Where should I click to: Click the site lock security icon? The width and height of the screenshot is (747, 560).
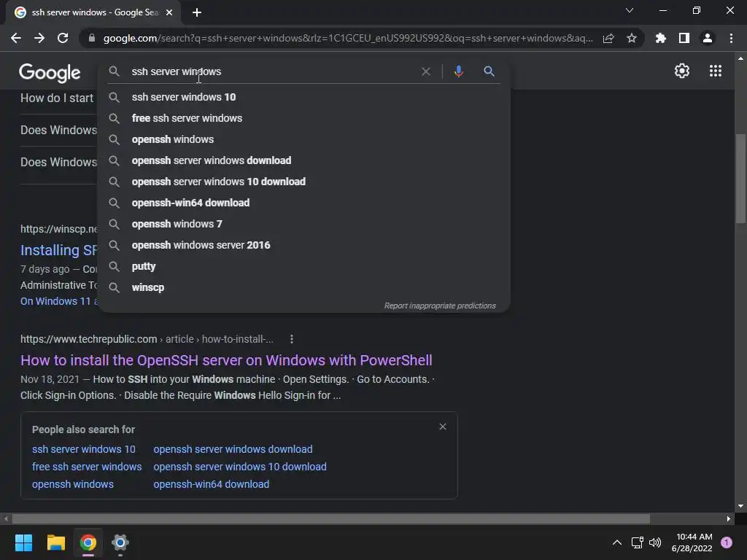point(92,38)
